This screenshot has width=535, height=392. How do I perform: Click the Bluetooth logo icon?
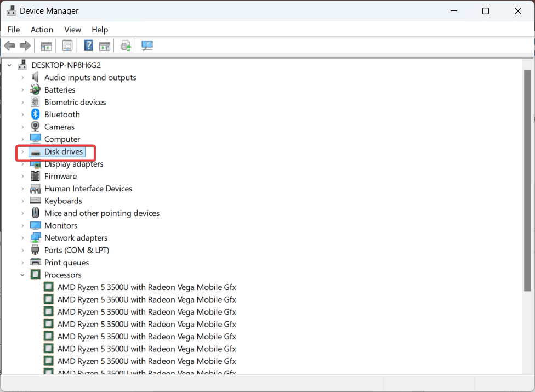click(35, 114)
